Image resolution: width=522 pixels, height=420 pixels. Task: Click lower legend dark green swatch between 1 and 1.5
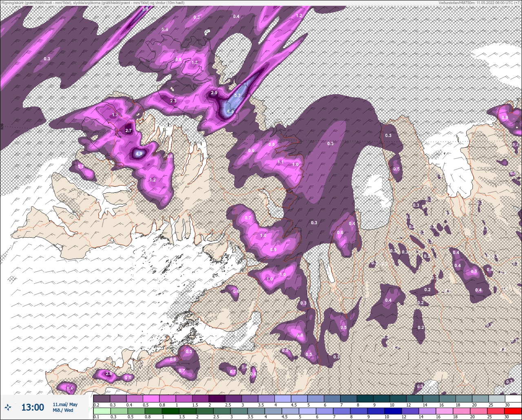point(171,411)
